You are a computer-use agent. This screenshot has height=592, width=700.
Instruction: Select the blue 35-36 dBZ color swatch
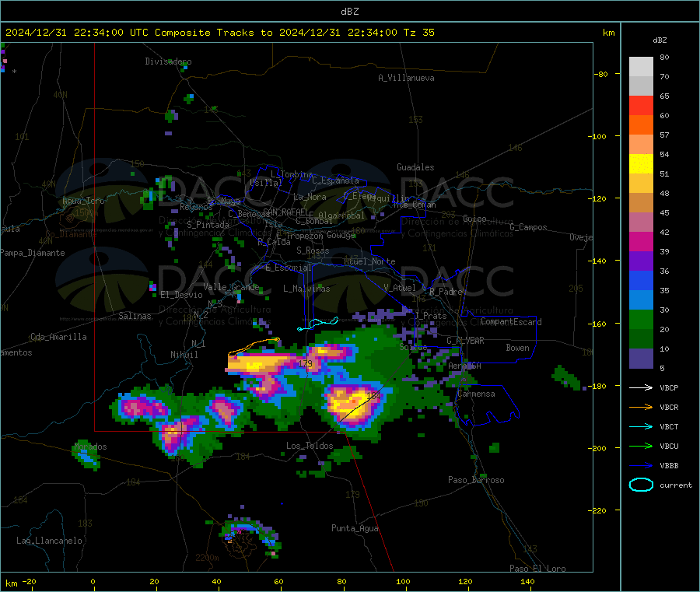tap(641, 280)
